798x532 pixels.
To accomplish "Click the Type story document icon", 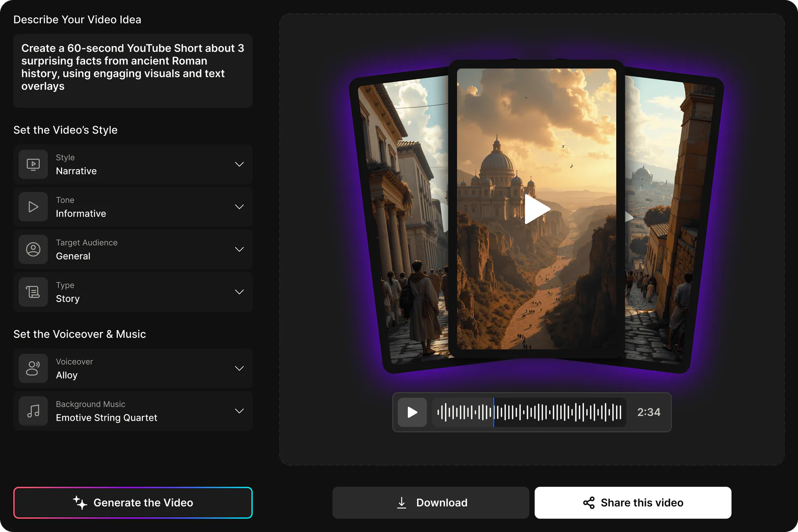I will point(33,292).
